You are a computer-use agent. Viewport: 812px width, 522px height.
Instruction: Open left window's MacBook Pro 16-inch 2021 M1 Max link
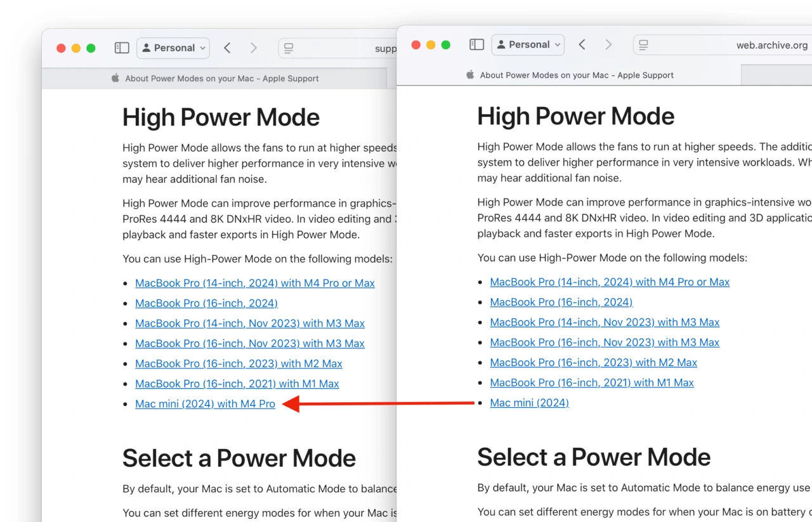[237, 384]
